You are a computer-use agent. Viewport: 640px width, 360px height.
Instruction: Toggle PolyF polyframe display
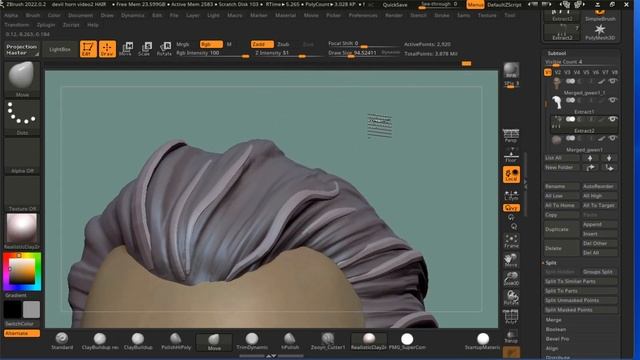pos(511,317)
